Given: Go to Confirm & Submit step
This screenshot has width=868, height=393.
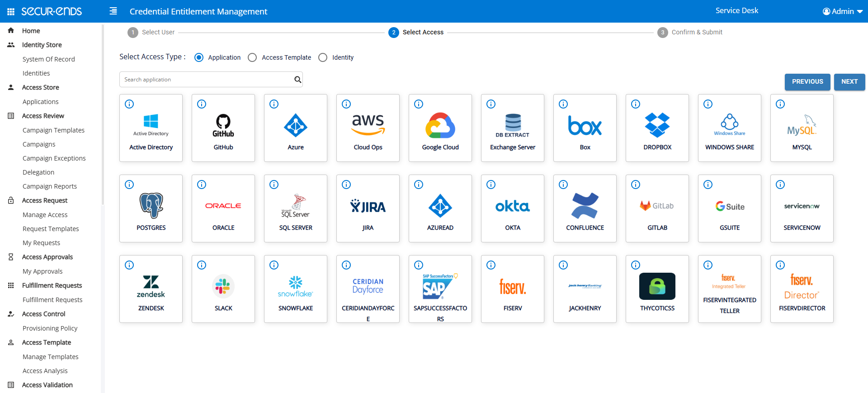Looking at the screenshot, I should point(690,32).
